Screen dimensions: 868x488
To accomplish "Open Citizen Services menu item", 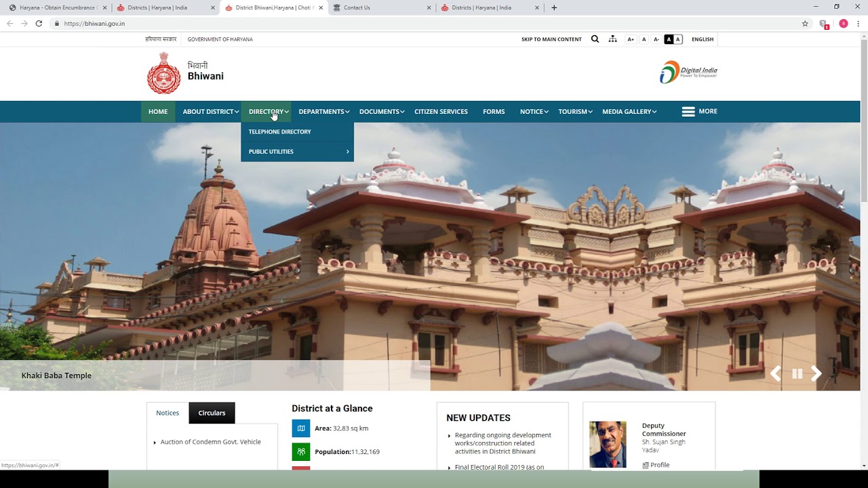I will tap(441, 111).
